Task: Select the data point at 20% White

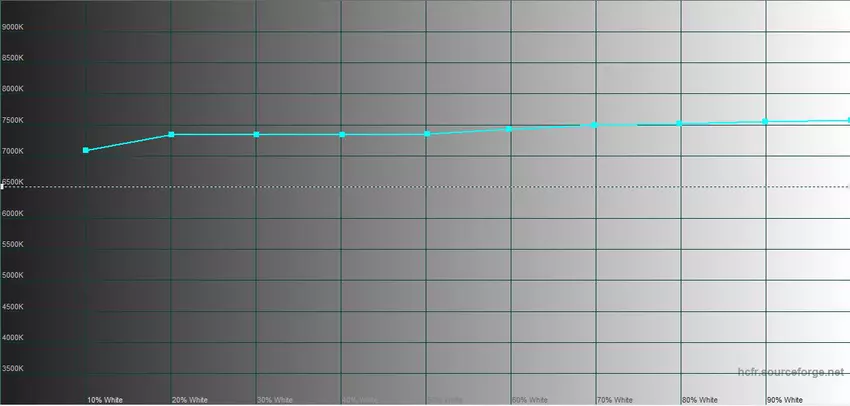Action: tap(171, 134)
